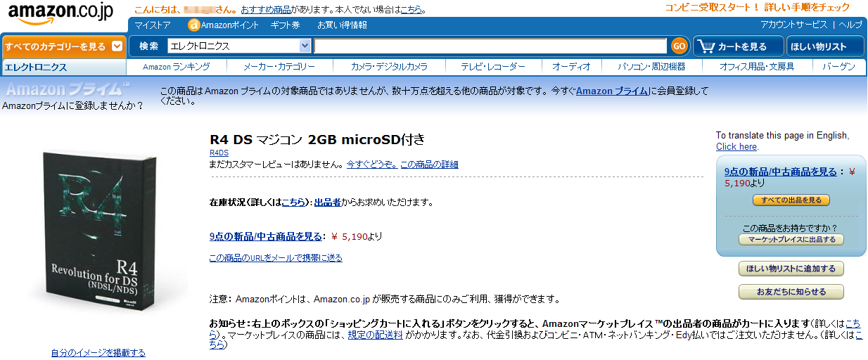
Task: Click ほしい物リストに追加する button
Action: tap(791, 269)
